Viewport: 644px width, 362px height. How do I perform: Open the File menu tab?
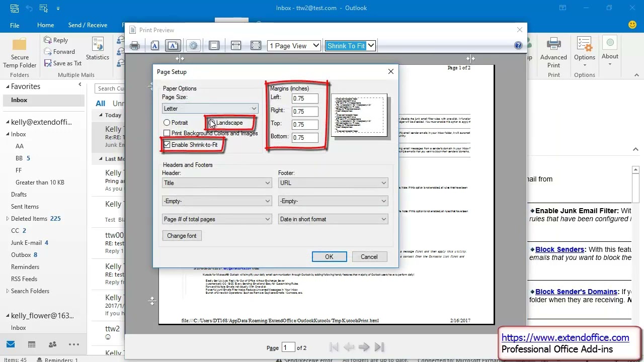15,25
